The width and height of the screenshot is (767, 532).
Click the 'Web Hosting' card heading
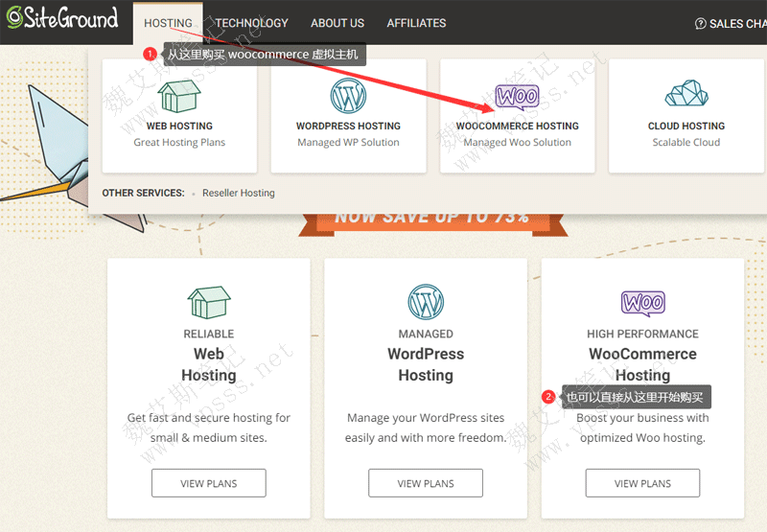coord(209,364)
